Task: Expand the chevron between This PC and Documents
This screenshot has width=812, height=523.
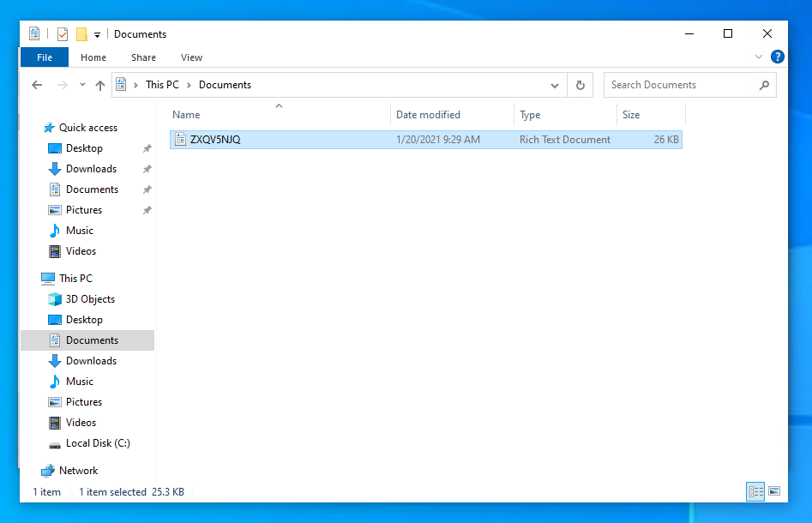Action: click(189, 85)
